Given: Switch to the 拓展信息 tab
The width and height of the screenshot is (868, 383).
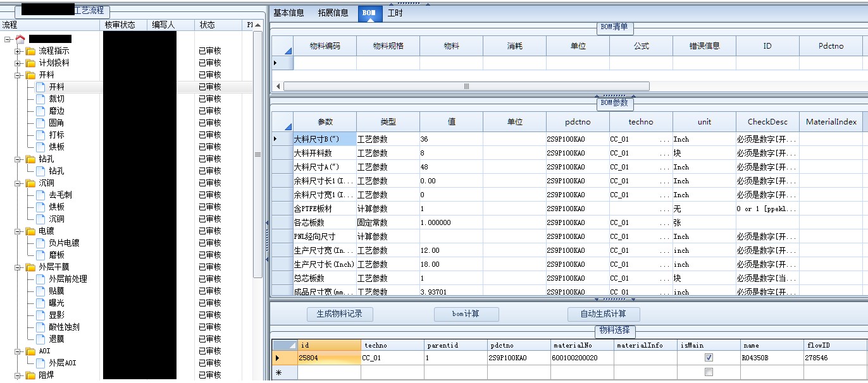Looking at the screenshot, I should tap(333, 13).
